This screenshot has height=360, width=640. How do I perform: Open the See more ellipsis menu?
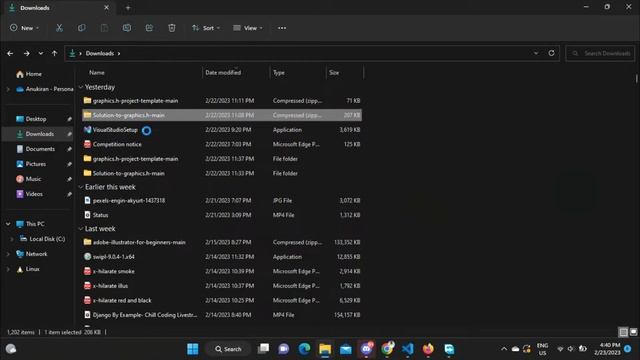coord(282,28)
